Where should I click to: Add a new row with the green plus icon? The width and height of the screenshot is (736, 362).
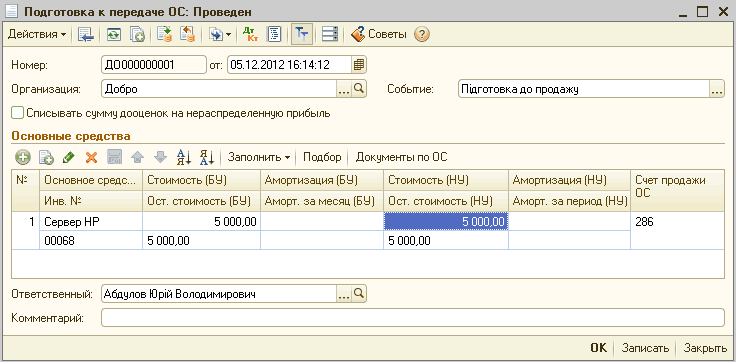(22, 157)
